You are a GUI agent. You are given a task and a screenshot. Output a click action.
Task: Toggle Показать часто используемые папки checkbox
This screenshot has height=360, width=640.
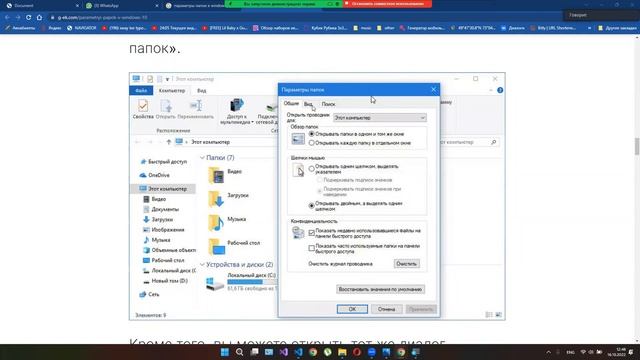tap(311, 248)
